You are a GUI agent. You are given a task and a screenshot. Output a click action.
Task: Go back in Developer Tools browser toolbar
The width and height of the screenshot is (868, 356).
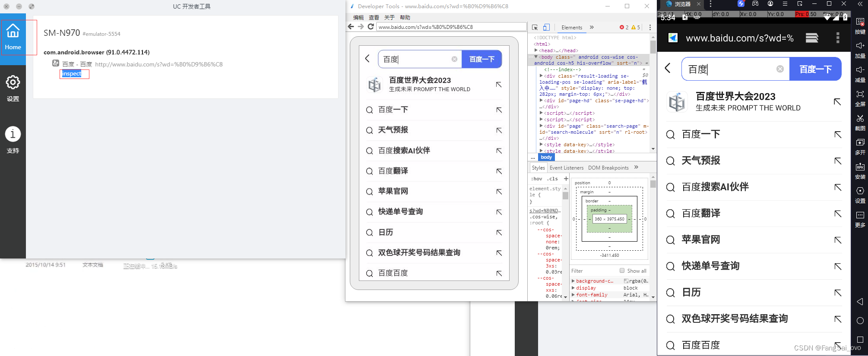tap(351, 27)
